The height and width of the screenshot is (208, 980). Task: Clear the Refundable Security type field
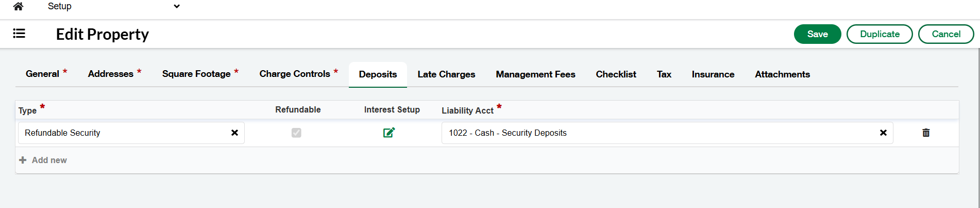coord(234,133)
